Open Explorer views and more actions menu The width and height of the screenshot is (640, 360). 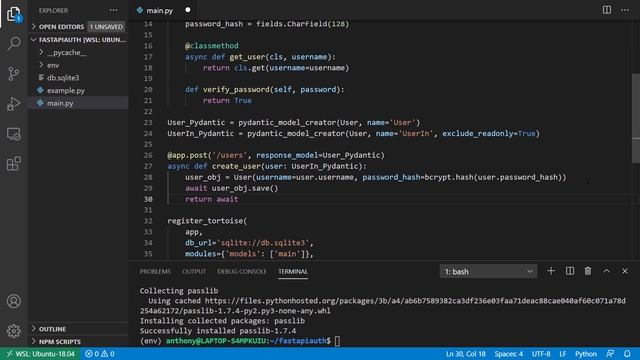[x=113, y=10]
